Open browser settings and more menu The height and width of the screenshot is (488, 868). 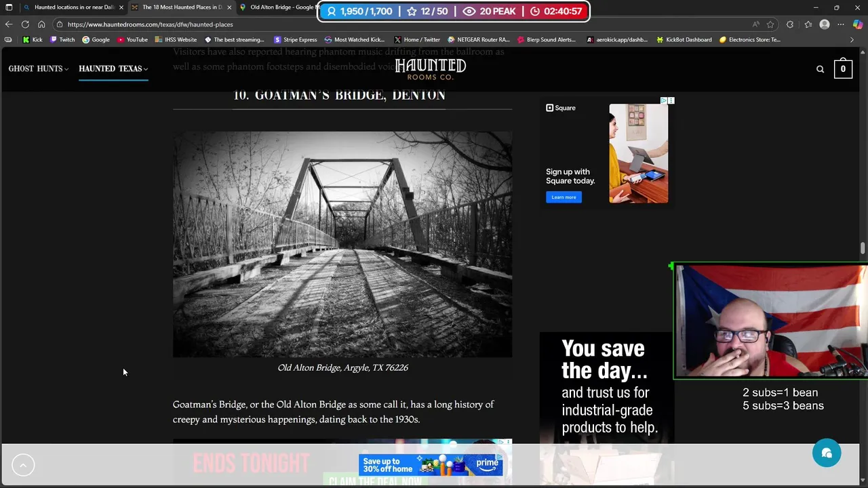tap(842, 24)
